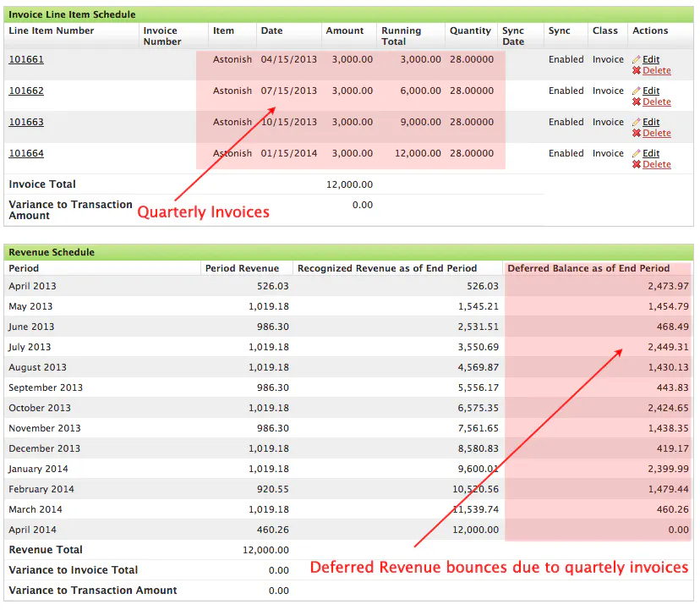This screenshot has width=700, height=610.
Task: Click running total 6,000.00
Action: point(420,91)
